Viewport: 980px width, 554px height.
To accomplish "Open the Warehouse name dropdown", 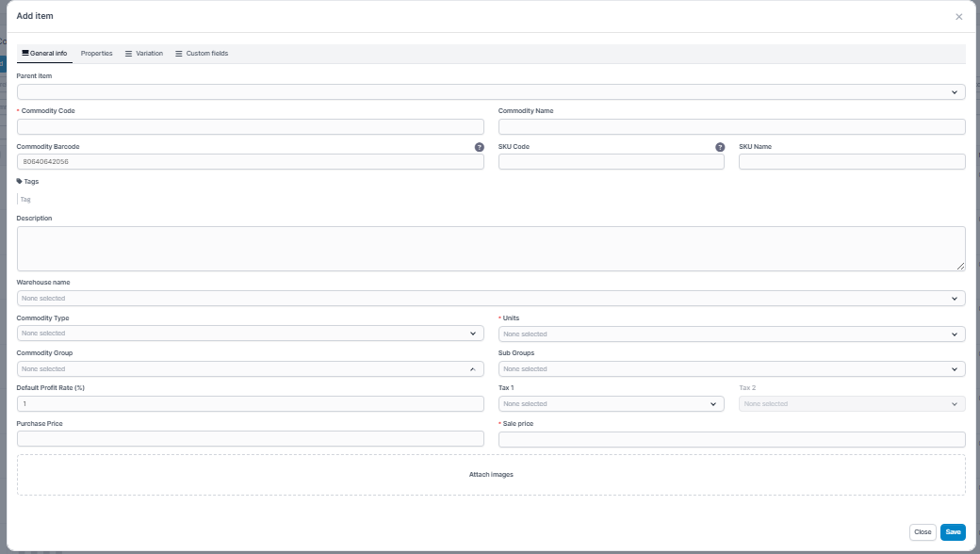I will click(x=490, y=299).
